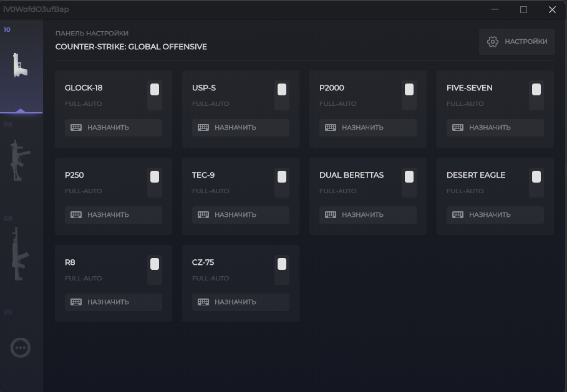This screenshot has width=567, height=392.
Task: Click keyboard icon on CZ-75 card
Action: pyautogui.click(x=203, y=302)
